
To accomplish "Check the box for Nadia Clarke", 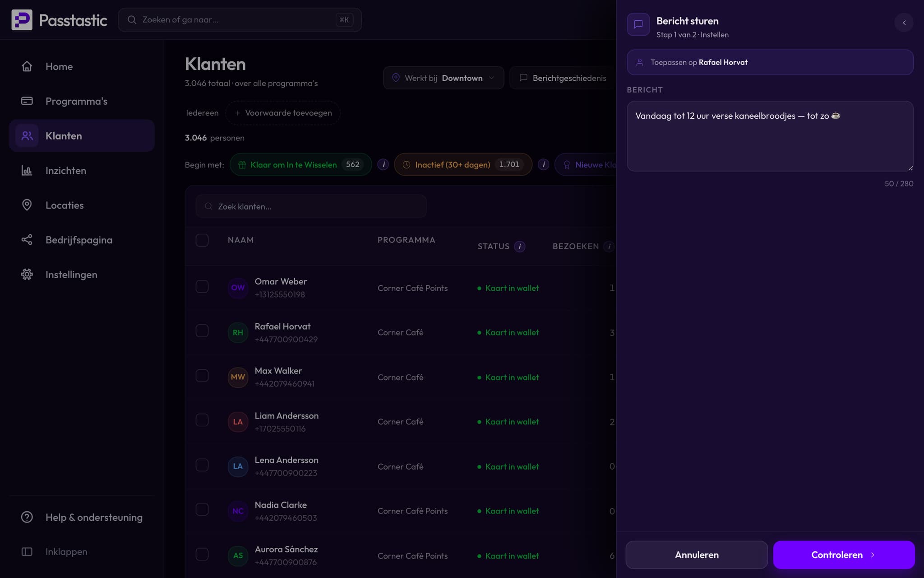I will [202, 509].
